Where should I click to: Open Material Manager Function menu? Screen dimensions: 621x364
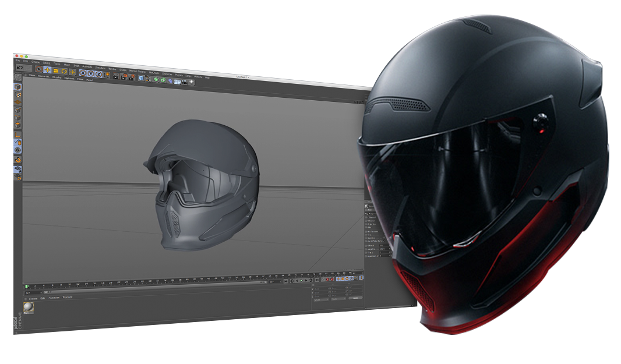[x=54, y=298]
